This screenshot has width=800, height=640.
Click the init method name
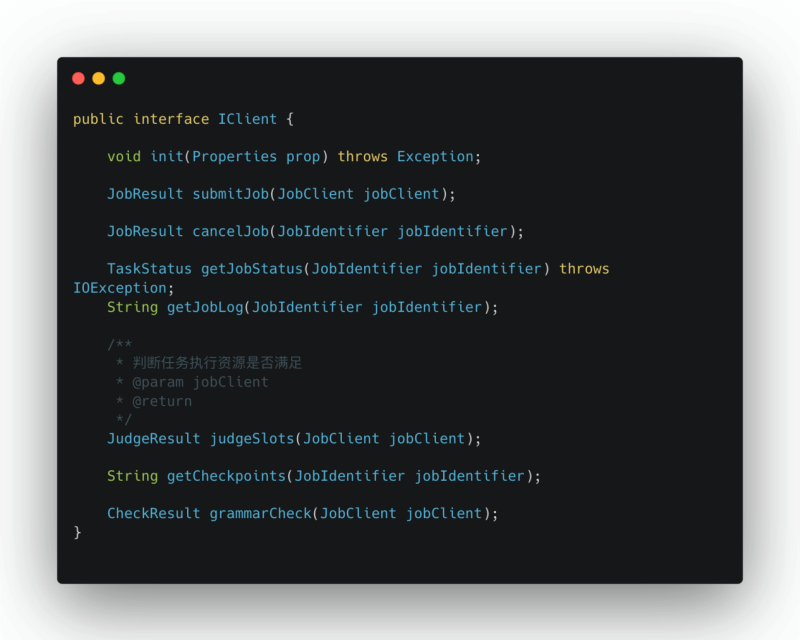(x=167, y=156)
